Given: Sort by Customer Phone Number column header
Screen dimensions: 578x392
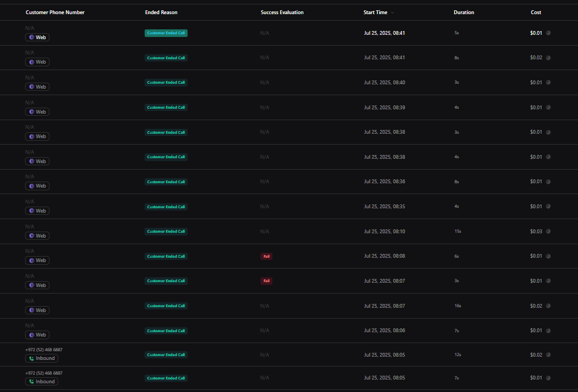Looking at the screenshot, I should tap(55, 13).
